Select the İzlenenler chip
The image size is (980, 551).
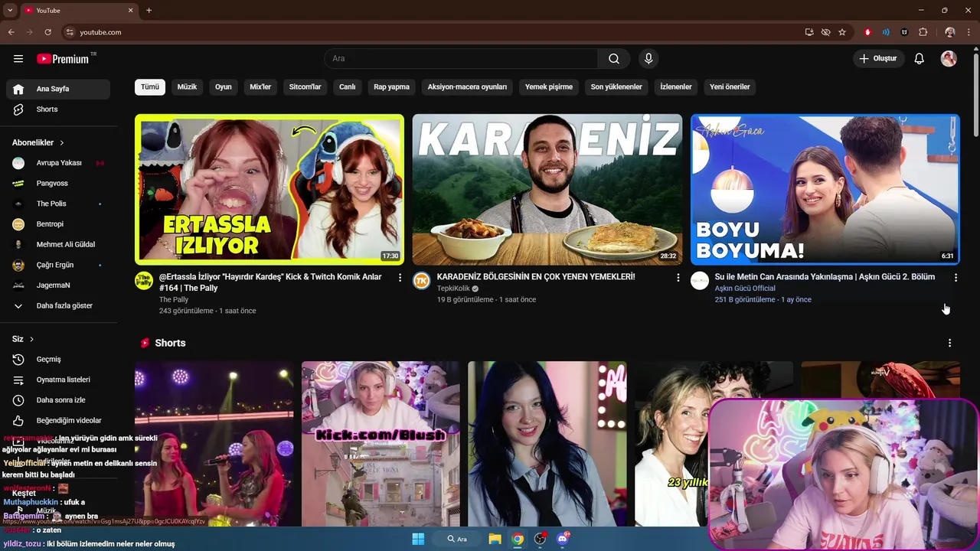point(676,87)
